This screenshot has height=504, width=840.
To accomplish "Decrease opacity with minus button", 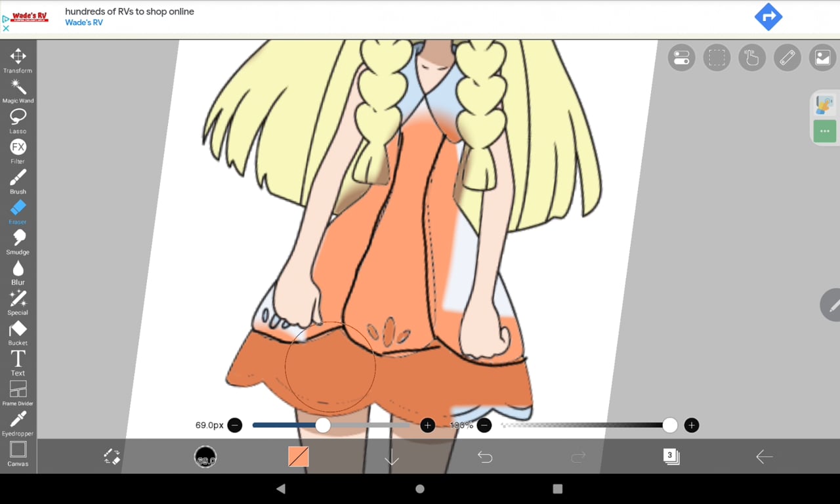I will [484, 425].
